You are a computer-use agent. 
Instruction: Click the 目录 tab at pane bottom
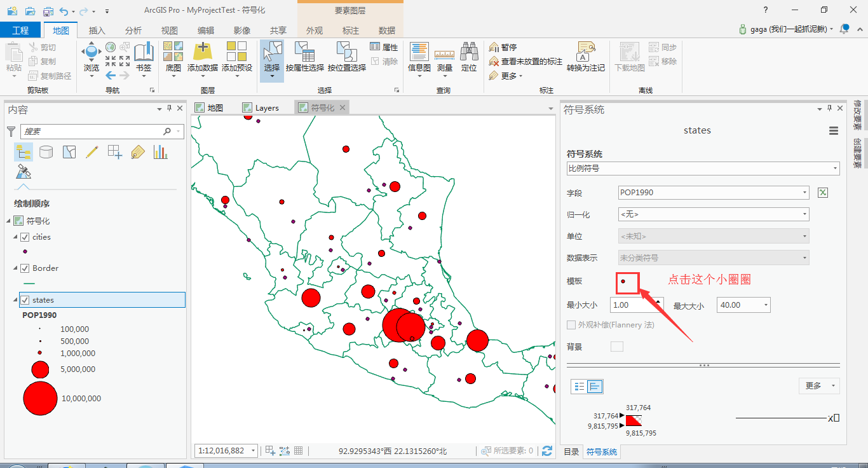click(571, 452)
